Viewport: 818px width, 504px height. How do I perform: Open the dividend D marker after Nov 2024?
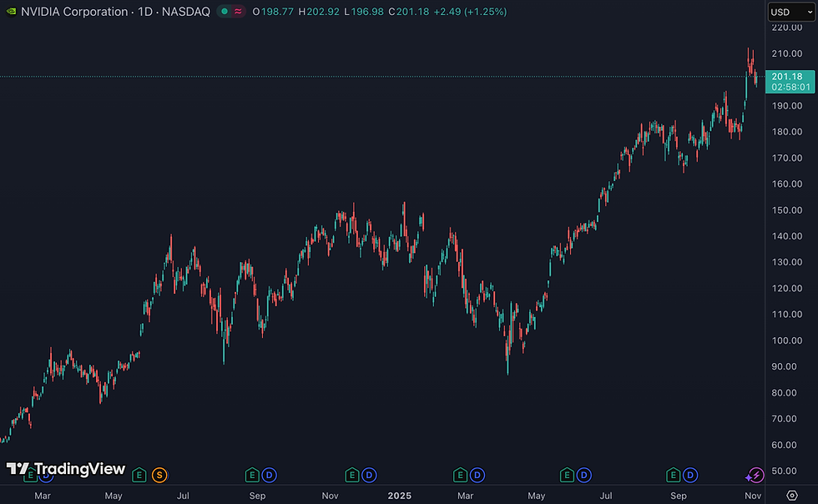[369, 476]
